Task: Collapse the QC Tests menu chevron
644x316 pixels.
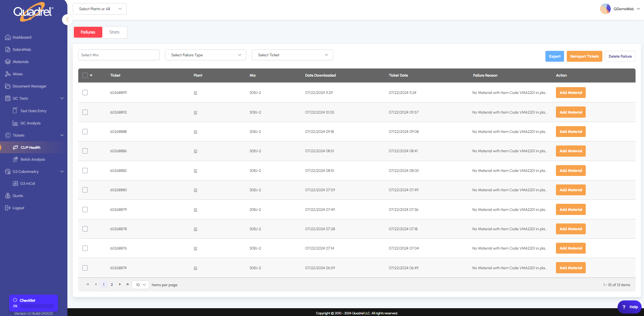Action: point(62,98)
